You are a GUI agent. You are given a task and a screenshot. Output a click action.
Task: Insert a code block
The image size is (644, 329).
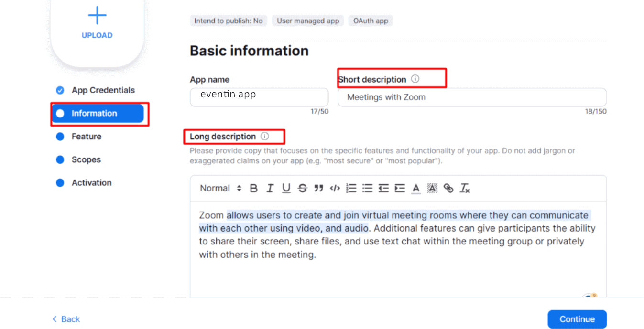[x=335, y=188]
